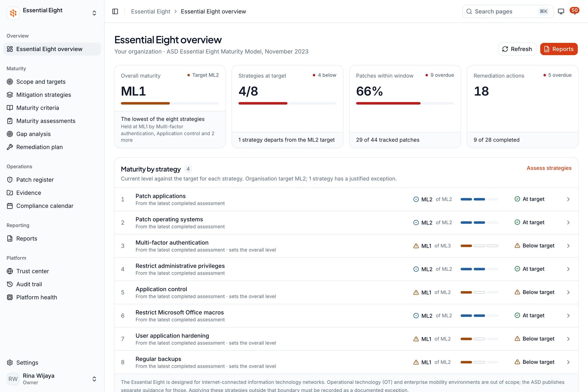Open the Remediation plan page
This screenshot has height=392, width=588.
(52, 147)
